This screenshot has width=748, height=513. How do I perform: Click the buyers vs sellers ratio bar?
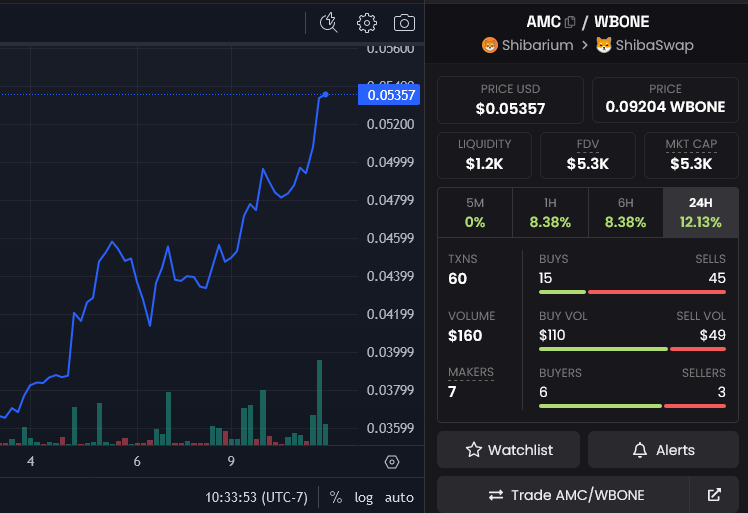tap(632, 406)
